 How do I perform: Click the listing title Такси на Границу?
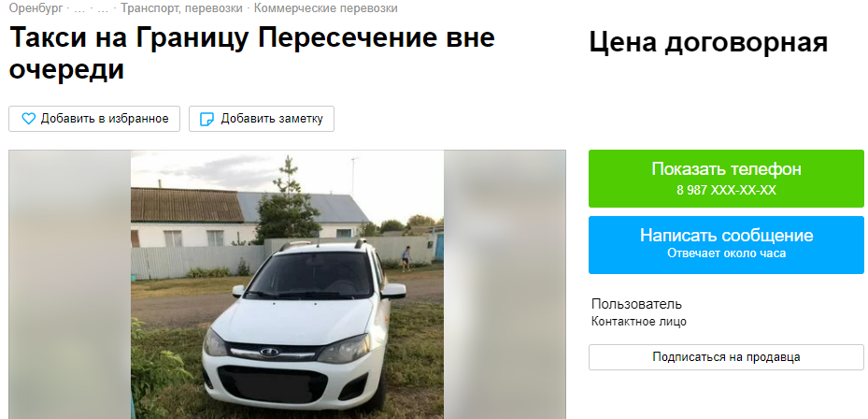(x=252, y=53)
